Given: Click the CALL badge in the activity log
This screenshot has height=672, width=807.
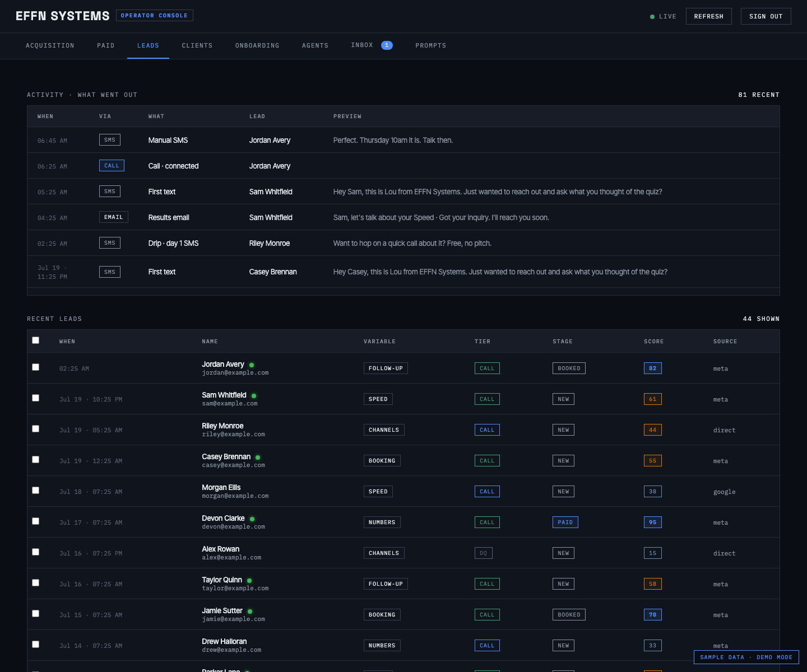Looking at the screenshot, I should pos(112,166).
